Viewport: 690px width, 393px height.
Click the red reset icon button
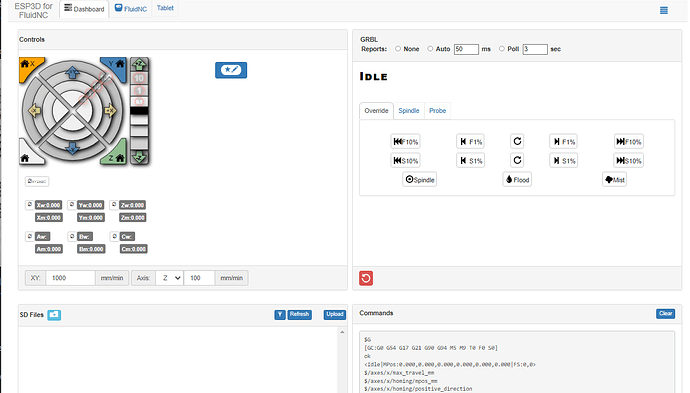[x=366, y=278]
